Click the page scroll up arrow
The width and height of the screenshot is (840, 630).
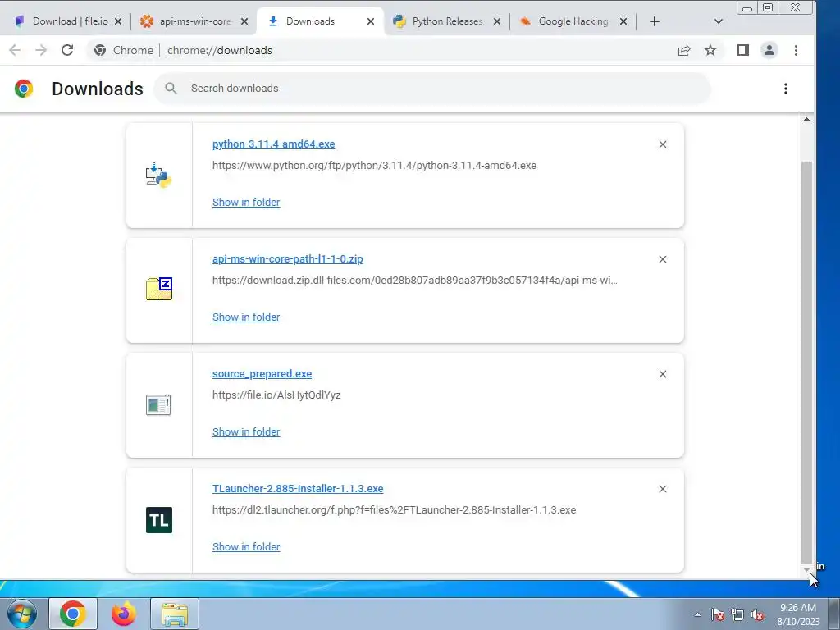coord(807,119)
